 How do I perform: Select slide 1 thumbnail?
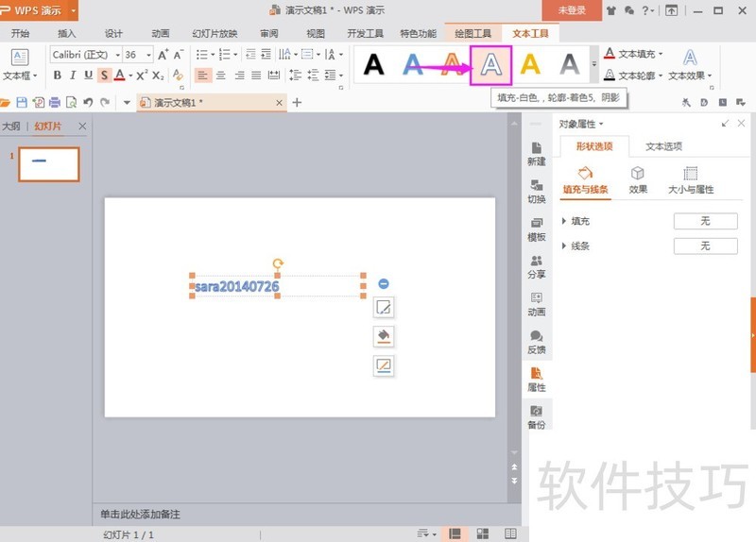coord(48,164)
